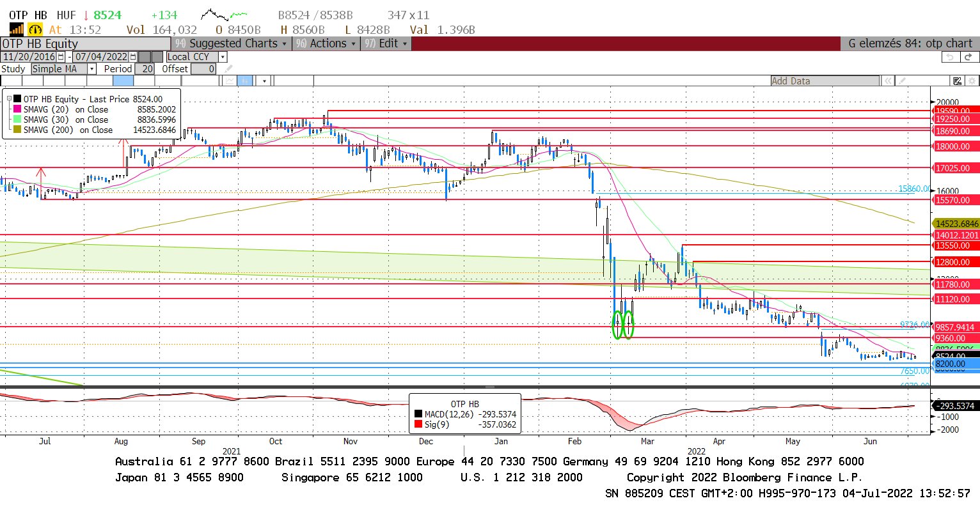Click the 18000.00 price level label
Screen dimensions: 980x512
click(x=956, y=146)
